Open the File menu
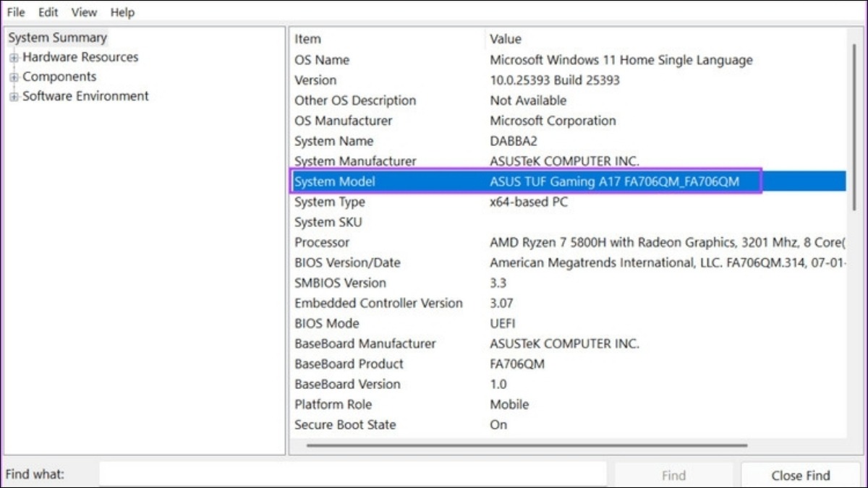 tap(16, 12)
